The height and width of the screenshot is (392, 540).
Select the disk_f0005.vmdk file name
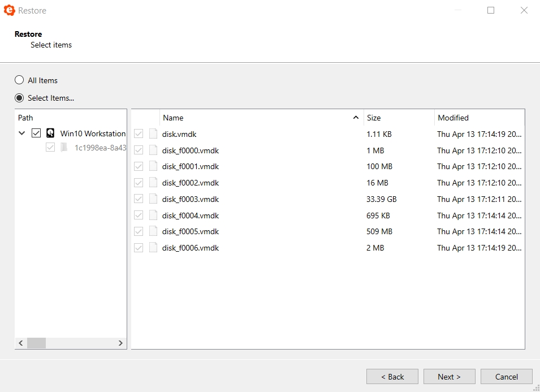point(191,231)
